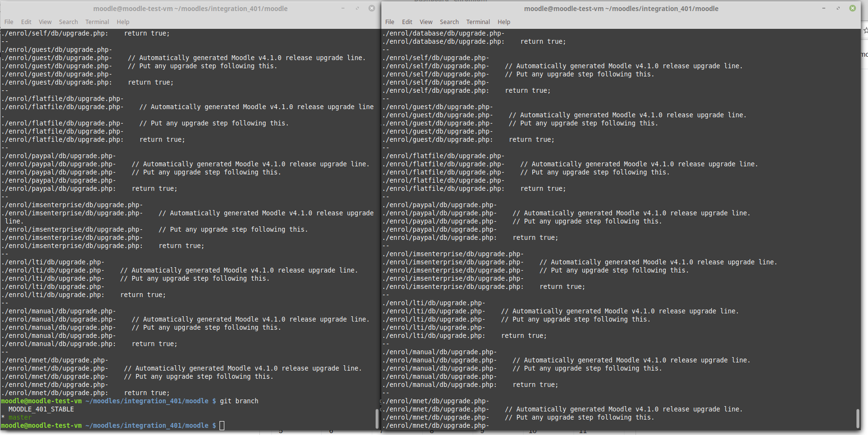Click './enrol/lti/db/upgrade.php:' return line in left terminal

pyautogui.click(x=84, y=295)
